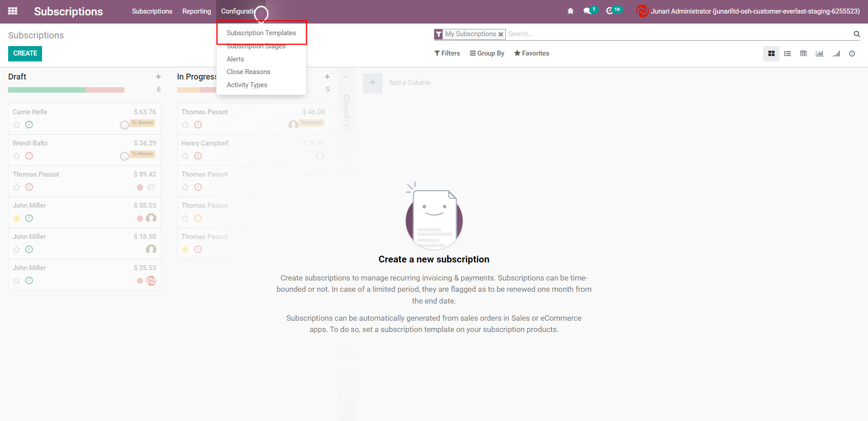Expand the Filters dropdown
This screenshot has width=868, height=421.
click(x=447, y=53)
